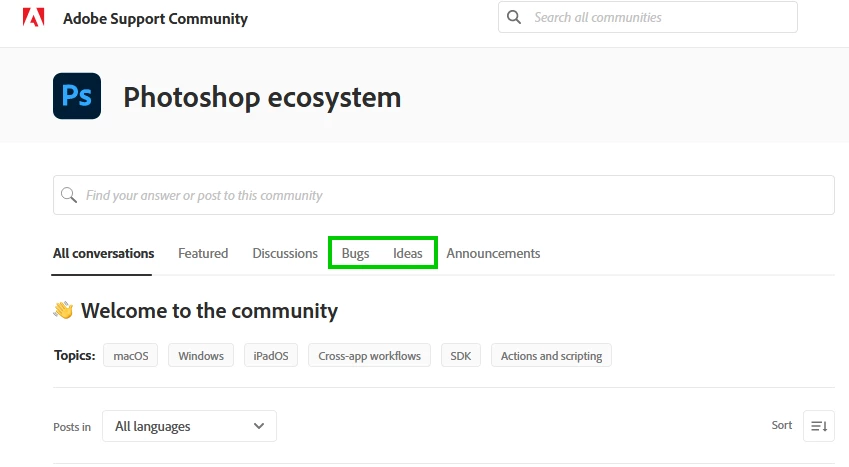
Task: Click the Photoshop Ps app icon
Action: 77,96
